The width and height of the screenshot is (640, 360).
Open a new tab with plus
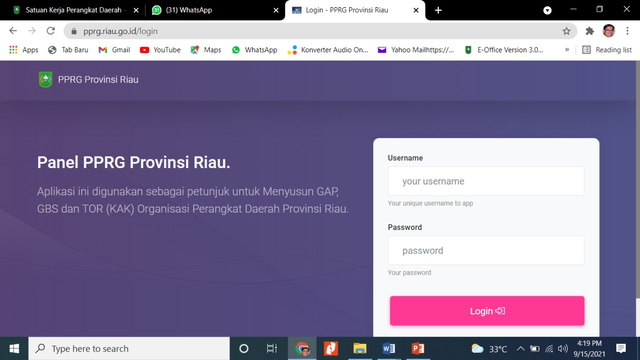click(438, 10)
